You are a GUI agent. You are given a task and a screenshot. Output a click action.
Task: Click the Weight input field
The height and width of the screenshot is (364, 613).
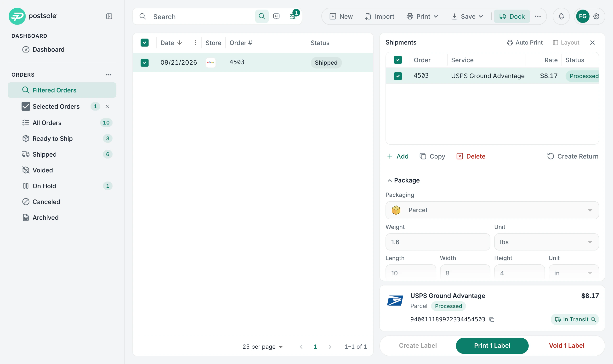438,242
